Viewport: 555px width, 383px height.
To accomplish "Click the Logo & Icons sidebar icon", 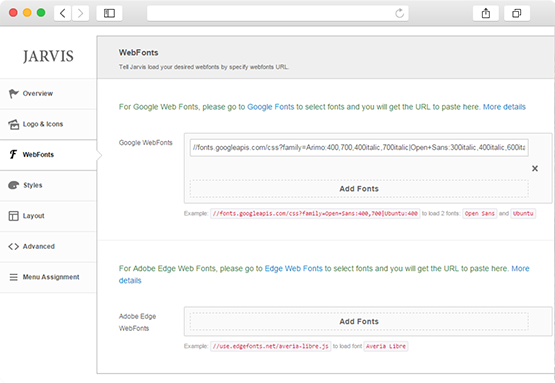I will 13,124.
